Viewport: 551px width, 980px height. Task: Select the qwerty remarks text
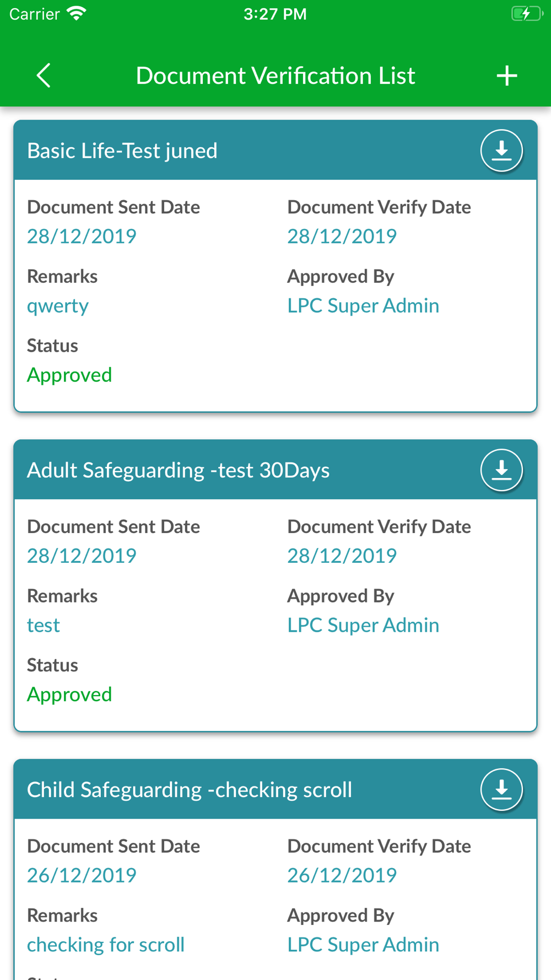tap(58, 306)
